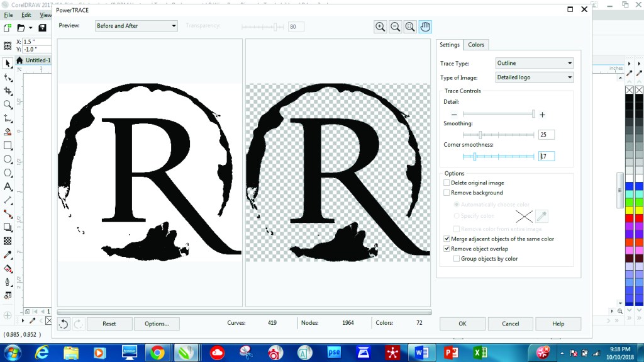This screenshot has height=362, width=644.
Task: Click the Smoothing value input field
Action: coord(546,135)
